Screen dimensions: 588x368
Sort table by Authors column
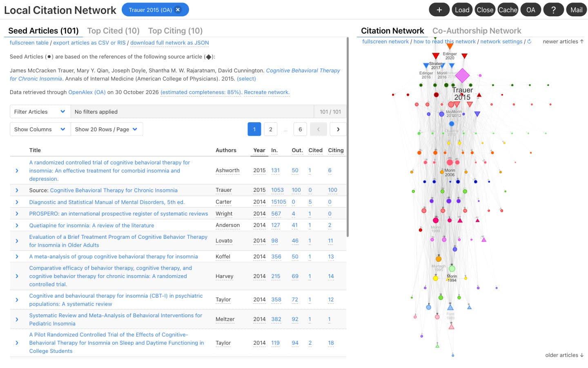tap(226, 150)
